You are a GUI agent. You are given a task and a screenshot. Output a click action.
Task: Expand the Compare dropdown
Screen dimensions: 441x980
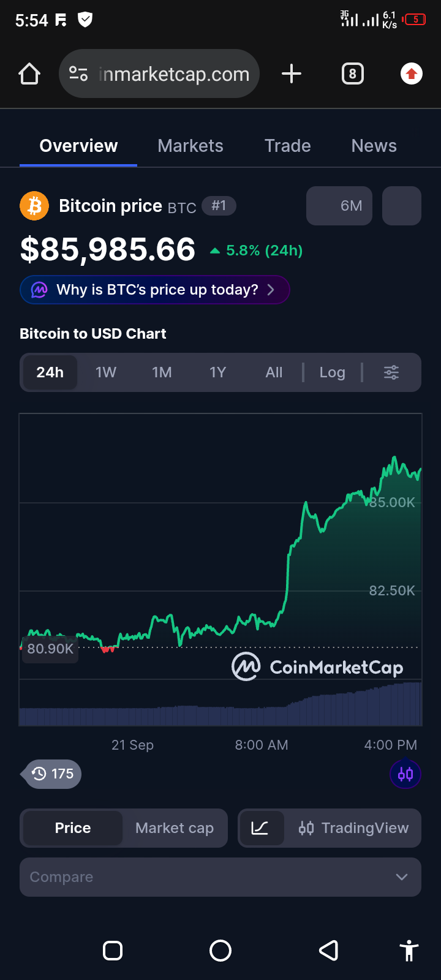click(221, 877)
